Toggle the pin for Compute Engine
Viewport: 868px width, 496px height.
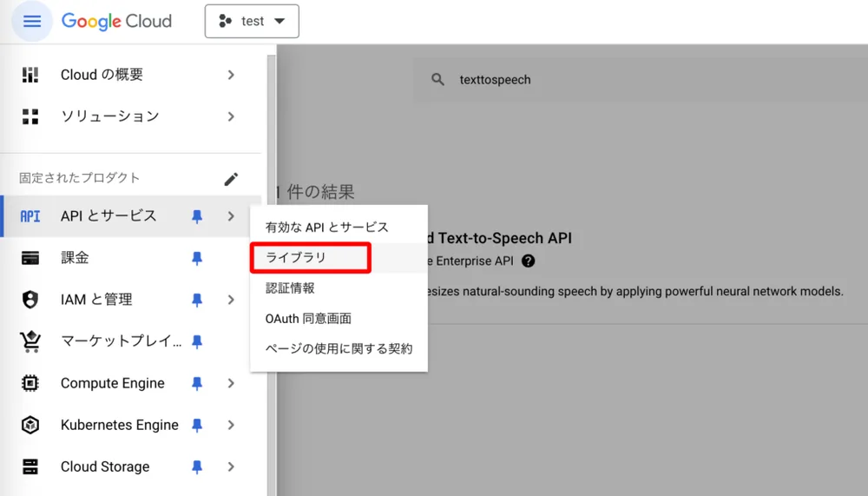197,383
